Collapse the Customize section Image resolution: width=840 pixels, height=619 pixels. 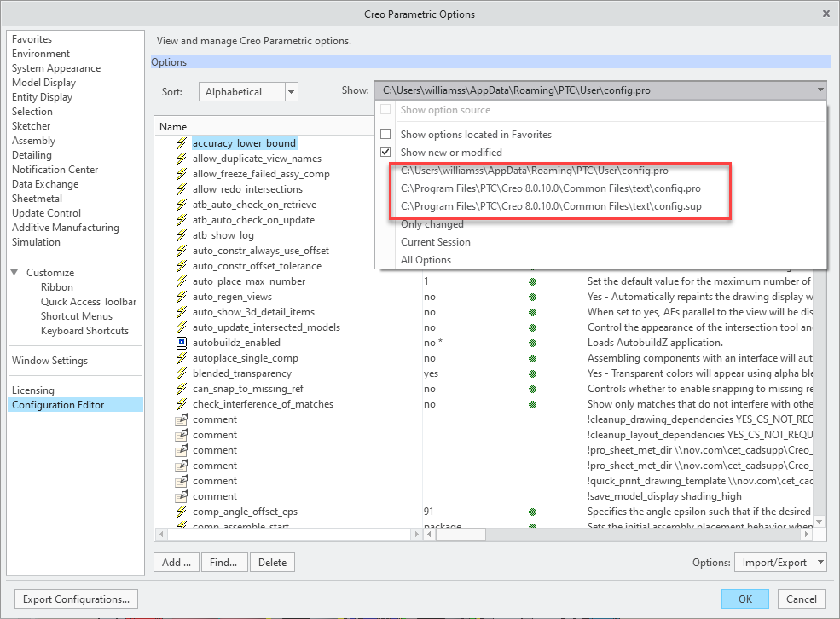[14, 273]
